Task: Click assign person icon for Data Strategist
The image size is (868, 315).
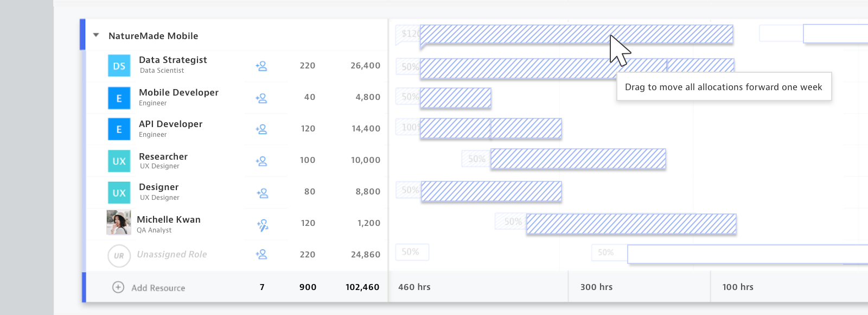Action: pos(261,66)
